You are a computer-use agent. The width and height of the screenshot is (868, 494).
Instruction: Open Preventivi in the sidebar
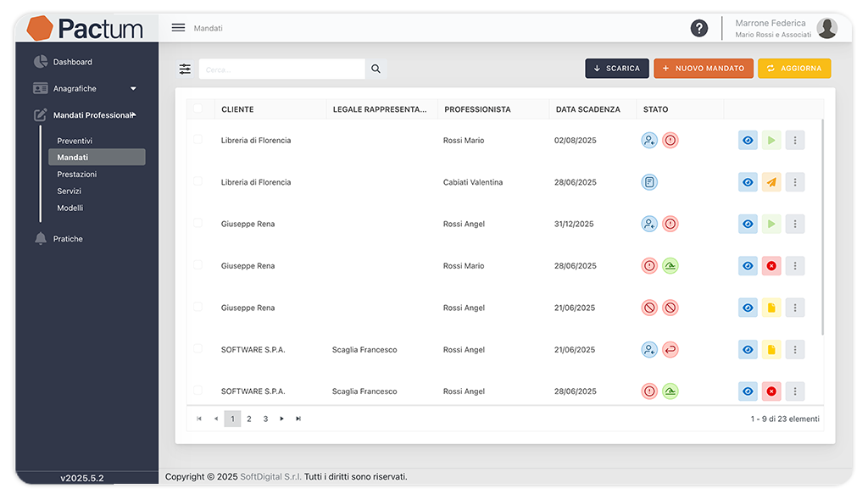[75, 141]
